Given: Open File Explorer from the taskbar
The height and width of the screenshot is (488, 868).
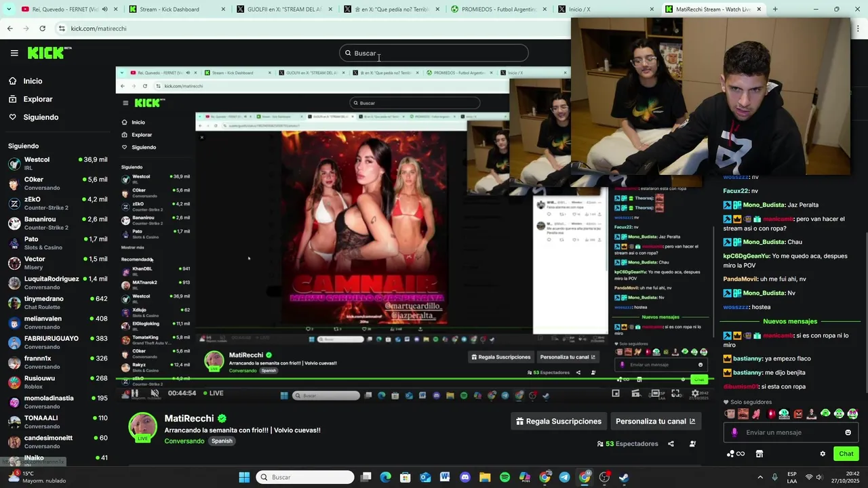Looking at the screenshot, I should click(485, 477).
